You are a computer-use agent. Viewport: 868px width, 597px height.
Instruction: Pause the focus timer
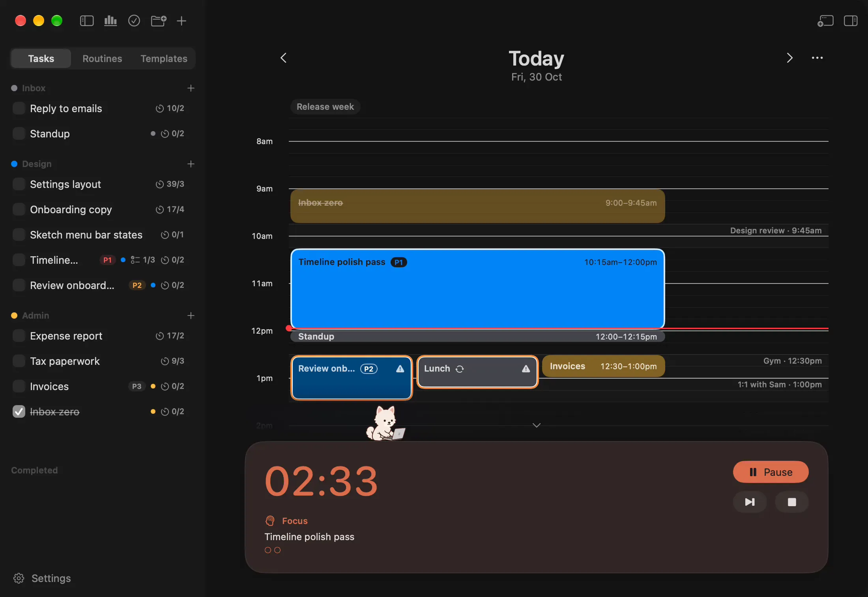point(771,472)
